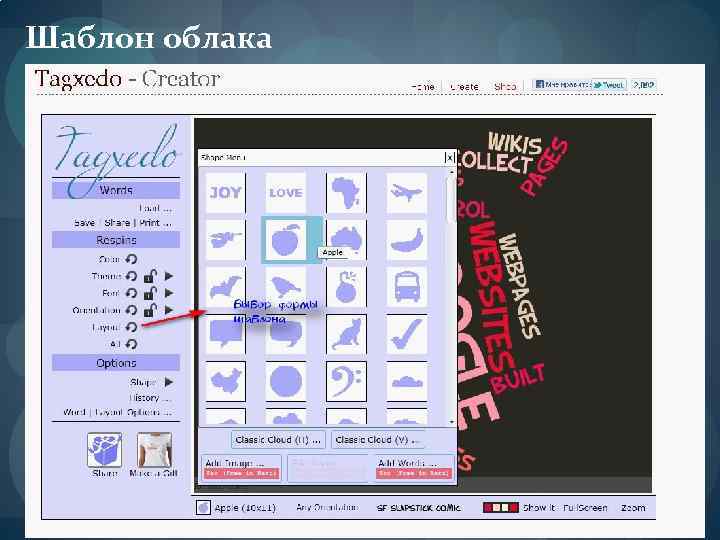Click the Apple (10x11) shape indicator
720x540 pixels.
(236, 507)
